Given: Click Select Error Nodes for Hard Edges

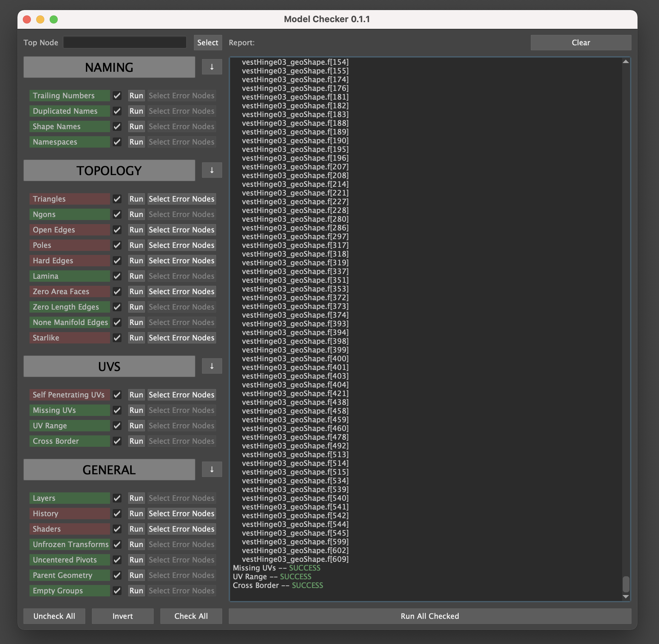Looking at the screenshot, I should [x=181, y=260].
